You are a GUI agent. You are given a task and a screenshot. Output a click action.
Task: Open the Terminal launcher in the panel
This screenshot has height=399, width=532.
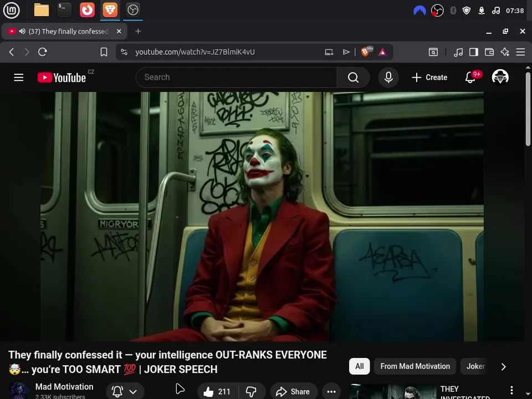64,10
